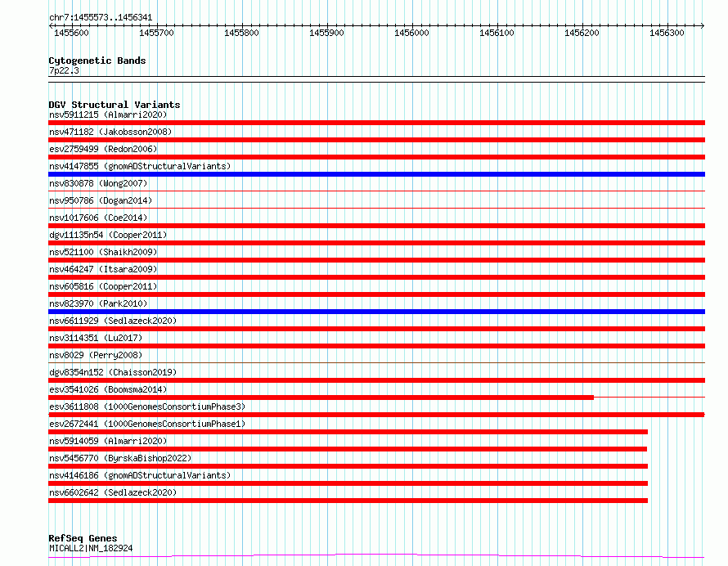The width and height of the screenshot is (728, 566).
Task: Click the 7p22.3 band label
Action: pyautogui.click(x=64, y=70)
